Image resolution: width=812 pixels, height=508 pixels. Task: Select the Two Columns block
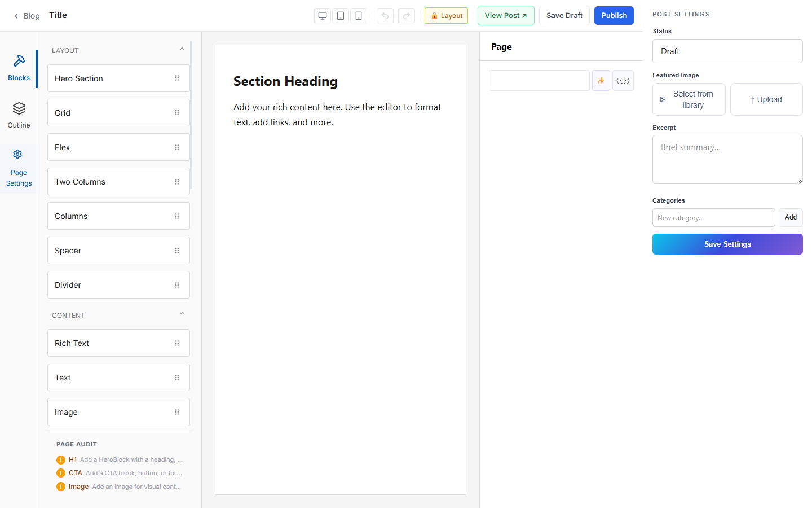coord(118,182)
